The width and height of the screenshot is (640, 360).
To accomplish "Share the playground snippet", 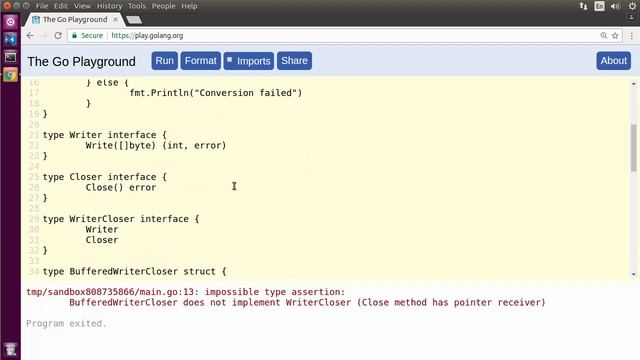I will [x=294, y=61].
